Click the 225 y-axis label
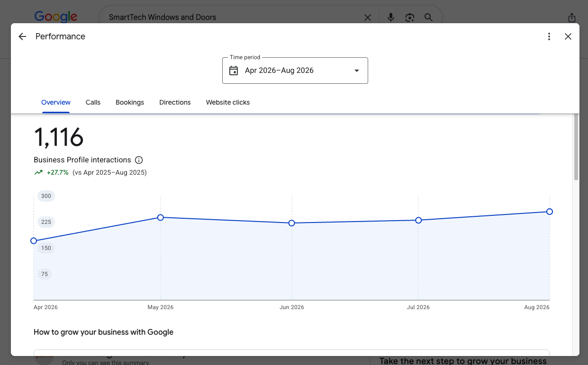This screenshot has width=588, height=365. (46, 222)
